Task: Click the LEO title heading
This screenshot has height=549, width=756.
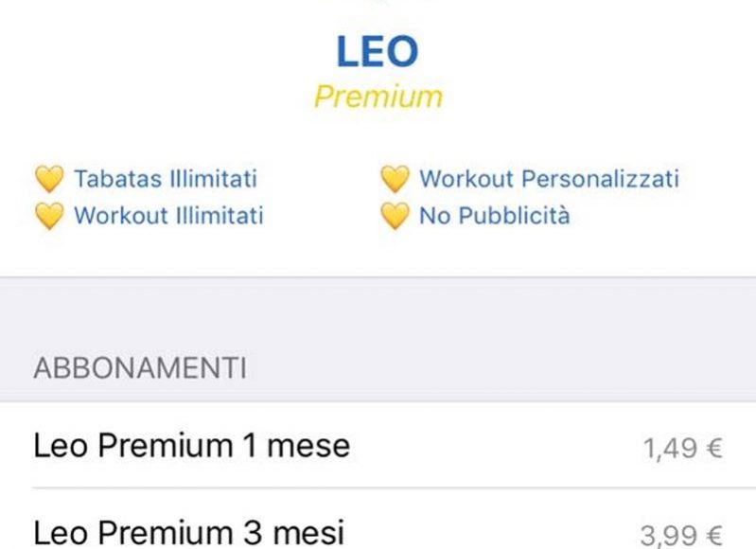Action: tap(378, 51)
